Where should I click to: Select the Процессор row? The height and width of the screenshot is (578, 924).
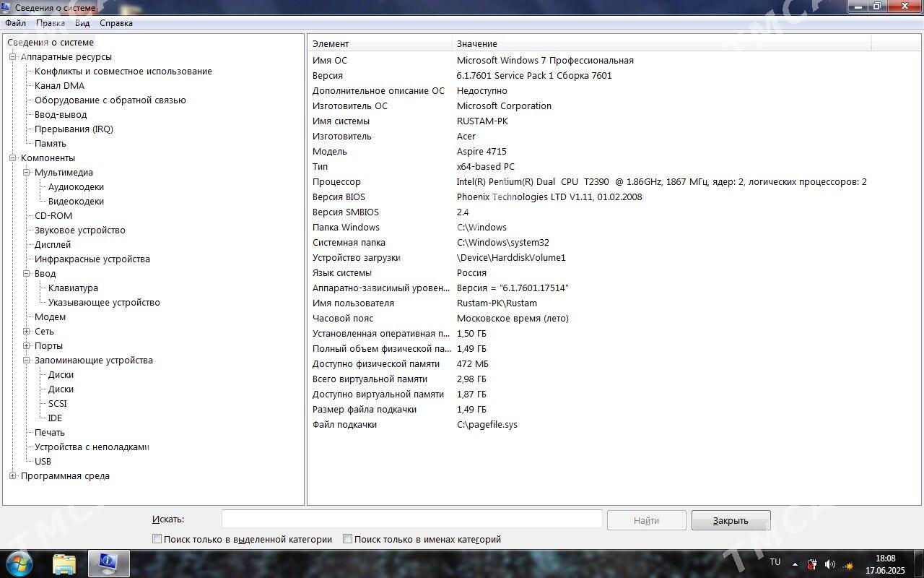[x=614, y=182]
